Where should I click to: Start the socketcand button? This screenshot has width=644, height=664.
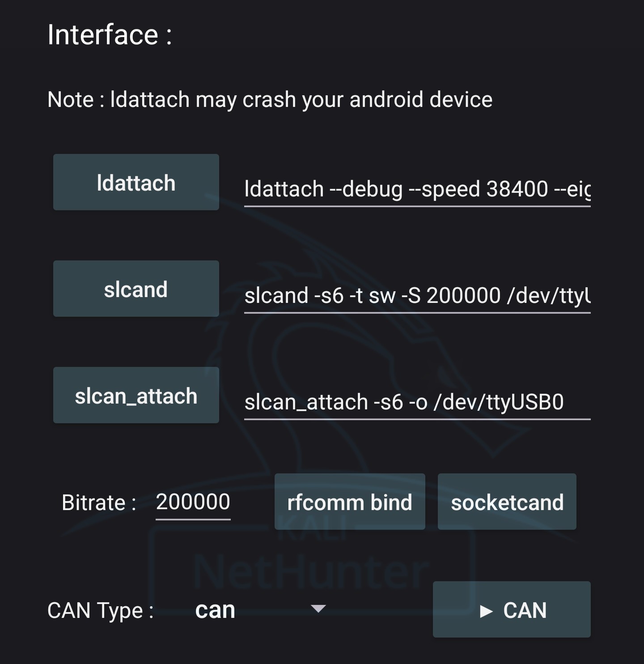[507, 502]
